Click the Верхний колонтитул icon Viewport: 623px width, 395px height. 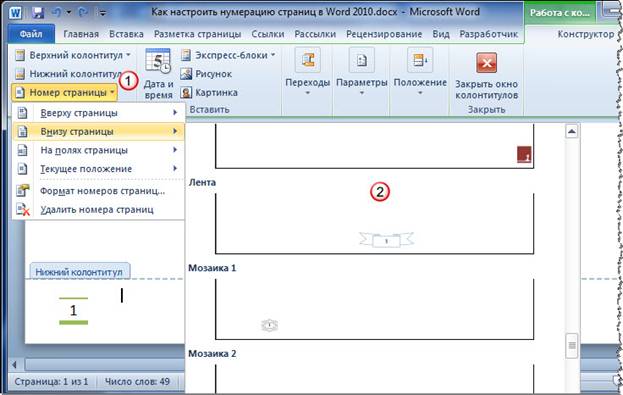pos(20,55)
